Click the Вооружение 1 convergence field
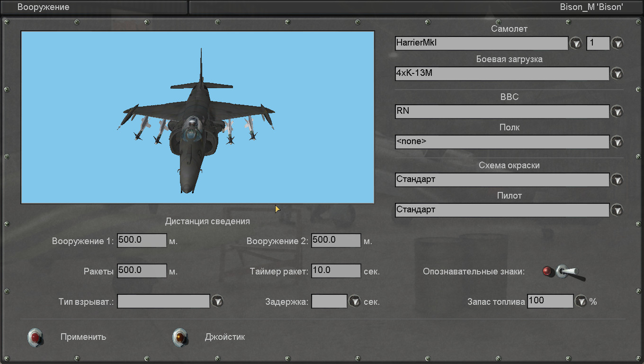 click(142, 240)
